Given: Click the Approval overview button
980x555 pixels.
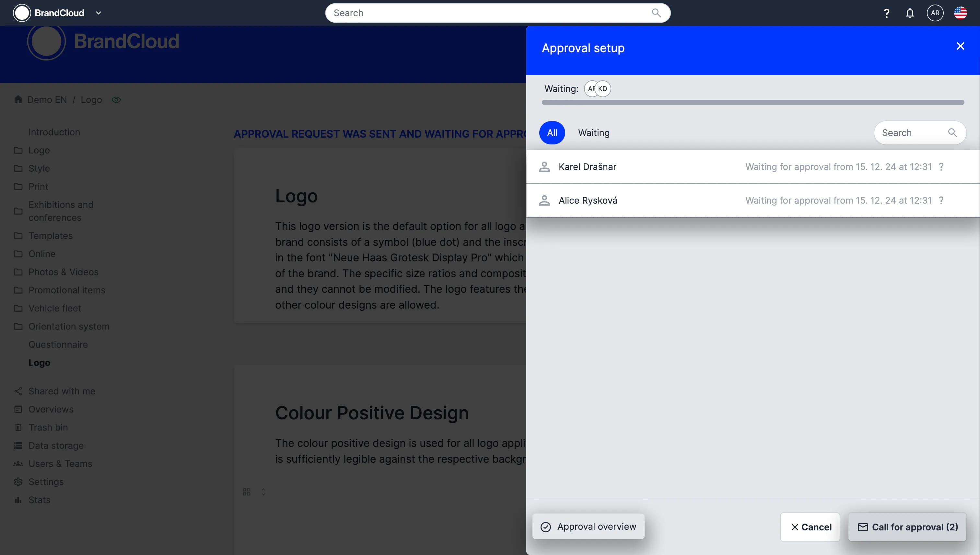Looking at the screenshot, I should tap(588, 527).
